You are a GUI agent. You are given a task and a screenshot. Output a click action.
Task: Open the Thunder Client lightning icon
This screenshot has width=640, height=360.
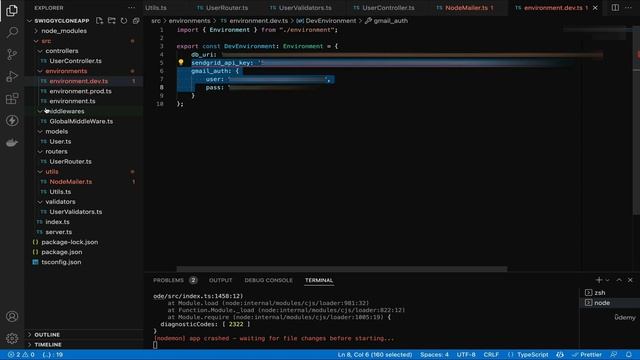pyautogui.click(x=12, y=120)
